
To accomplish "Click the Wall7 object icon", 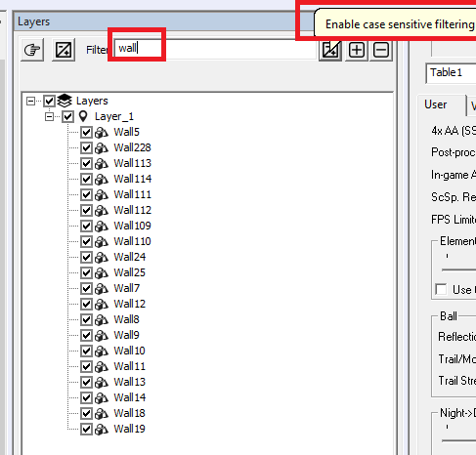I will click(102, 289).
